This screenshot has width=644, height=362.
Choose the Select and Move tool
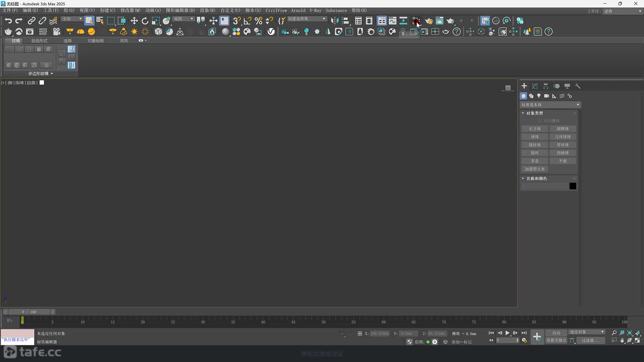134,21
